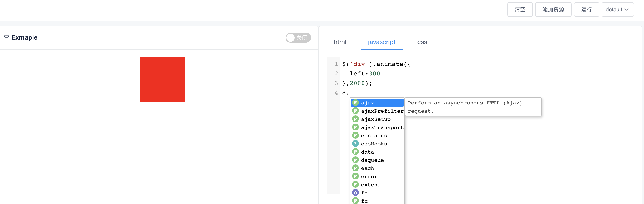The width and height of the screenshot is (644, 204).
Task: Click the function icon beside fx
Action: [x=355, y=201]
